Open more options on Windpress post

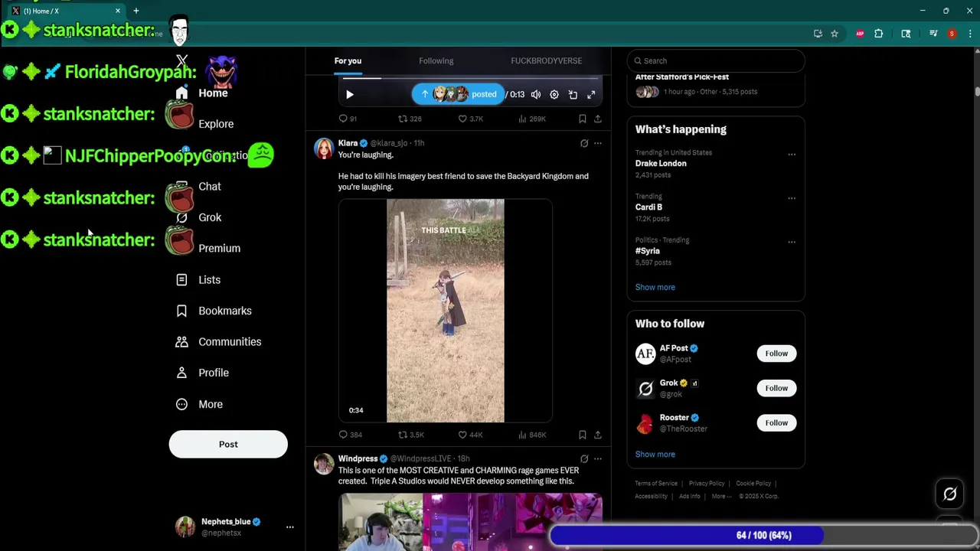point(598,459)
